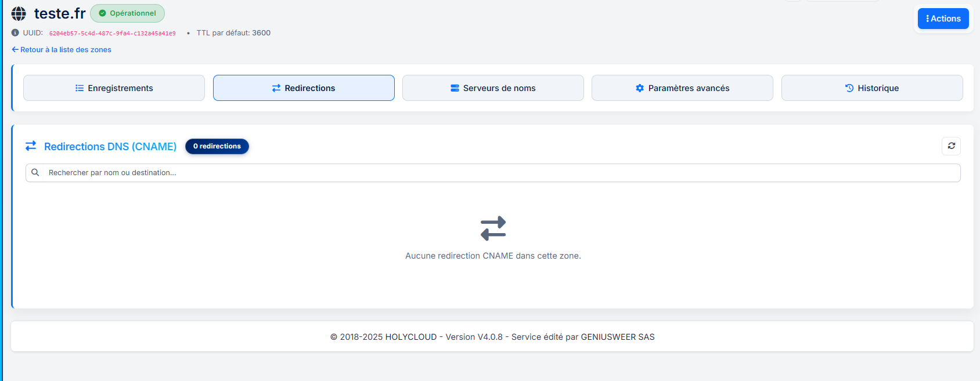This screenshot has width=980, height=381.
Task: Click the info icon next to UUID
Action: (x=15, y=33)
